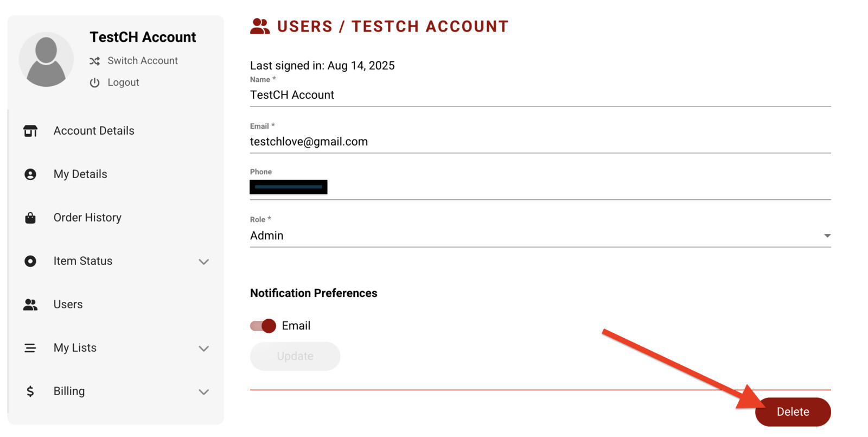The height and width of the screenshot is (437, 868).
Task: Click the Switch Account shuffle icon
Action: [94, 61]
